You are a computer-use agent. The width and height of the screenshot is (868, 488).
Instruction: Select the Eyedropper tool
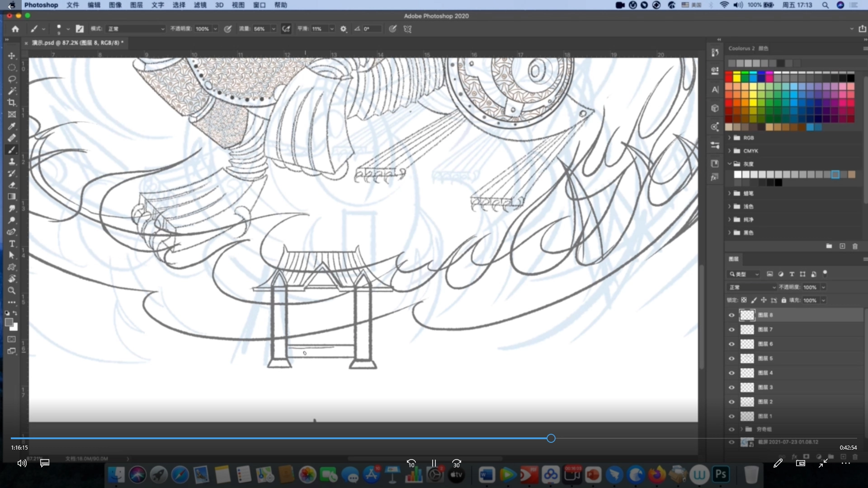[12, 126]
